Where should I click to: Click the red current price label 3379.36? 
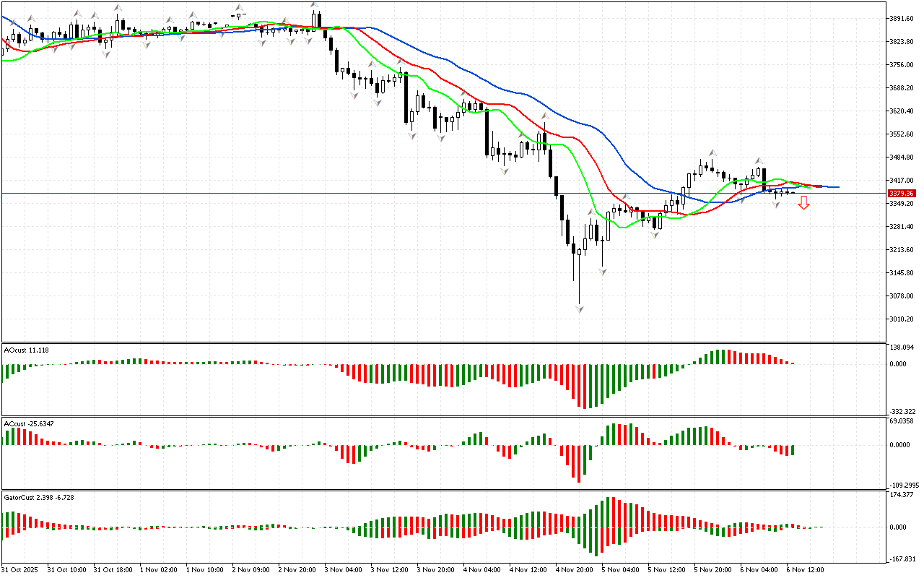[902, 194]
